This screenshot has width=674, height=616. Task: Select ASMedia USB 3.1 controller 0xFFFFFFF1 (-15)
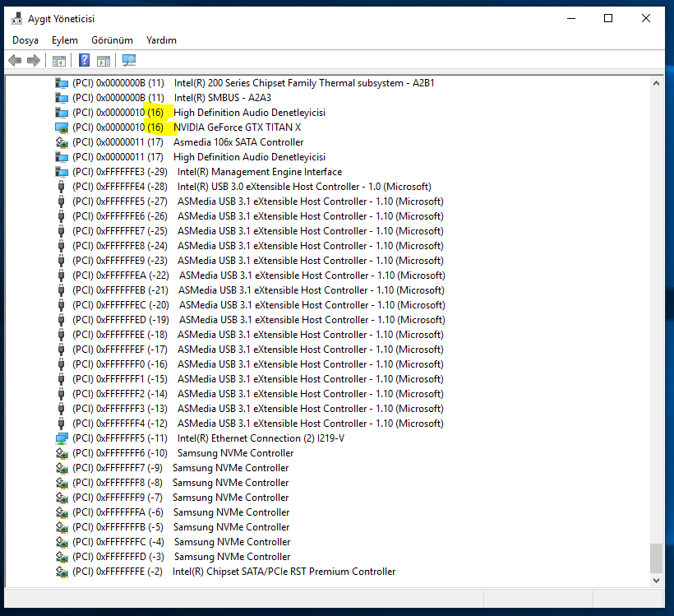258,379
